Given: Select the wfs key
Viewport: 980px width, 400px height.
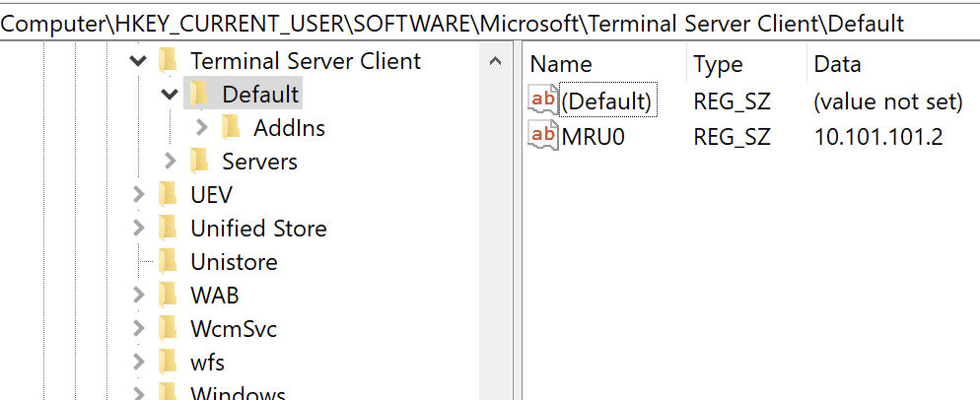Looking at the screenshot, I should [x=207, y=362].
